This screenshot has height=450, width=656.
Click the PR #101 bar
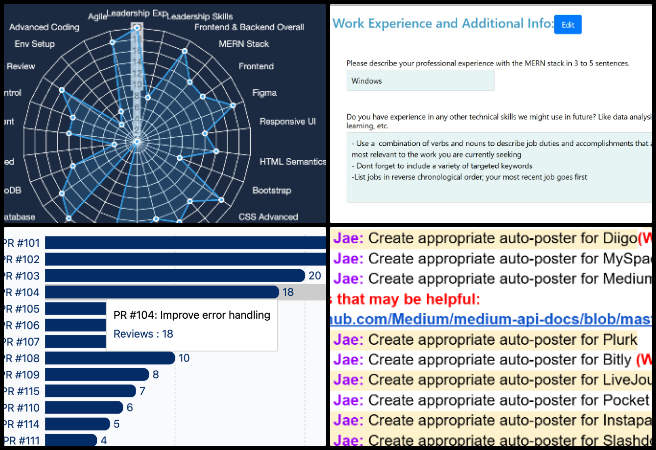(x=185, y=243)
